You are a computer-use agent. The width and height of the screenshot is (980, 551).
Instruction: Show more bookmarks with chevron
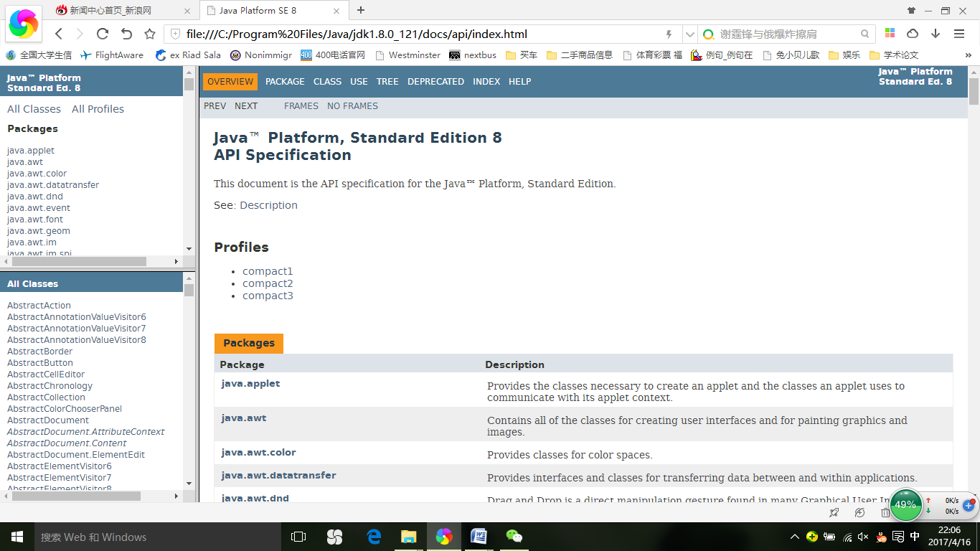pyautogui.click(x=968, y=55)
